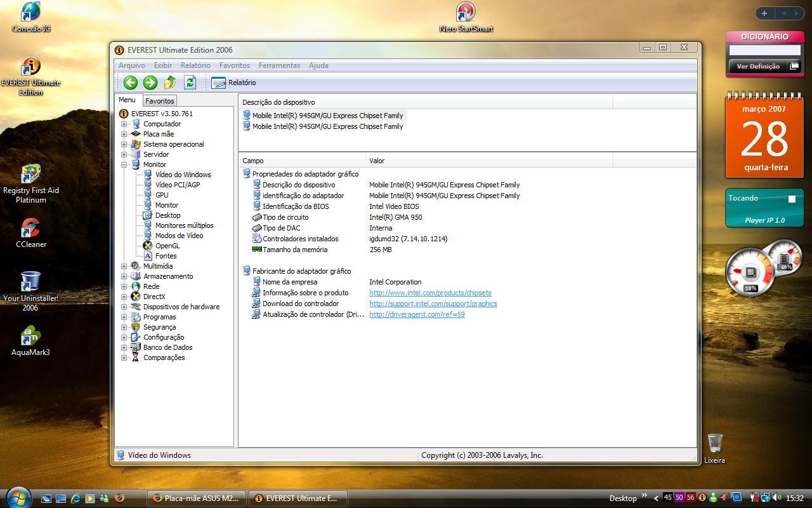The height and width of the screenshot is (508, 812).
Task: Click the Dicionário search input field
Action: click(x=764, y=50)
